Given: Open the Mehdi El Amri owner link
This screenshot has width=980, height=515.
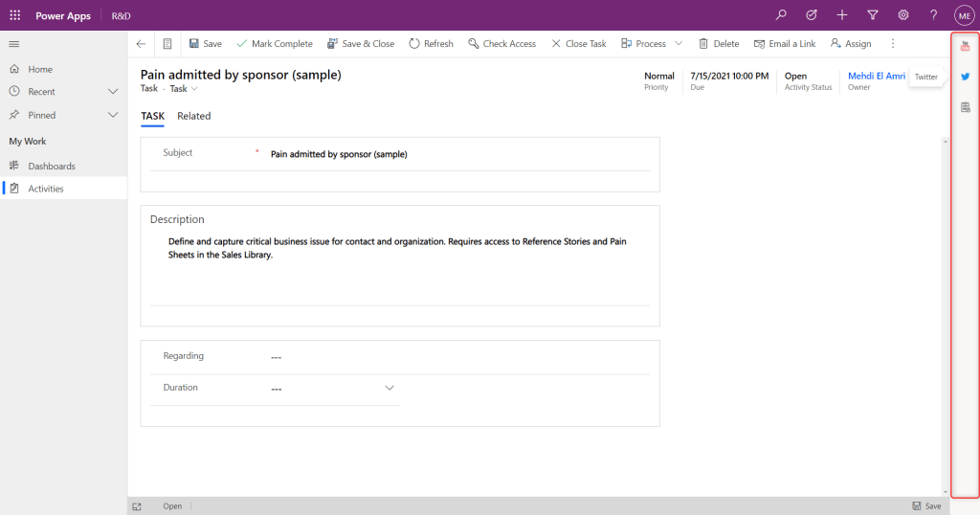Looking at the screenshot, I should pos(876,76).
